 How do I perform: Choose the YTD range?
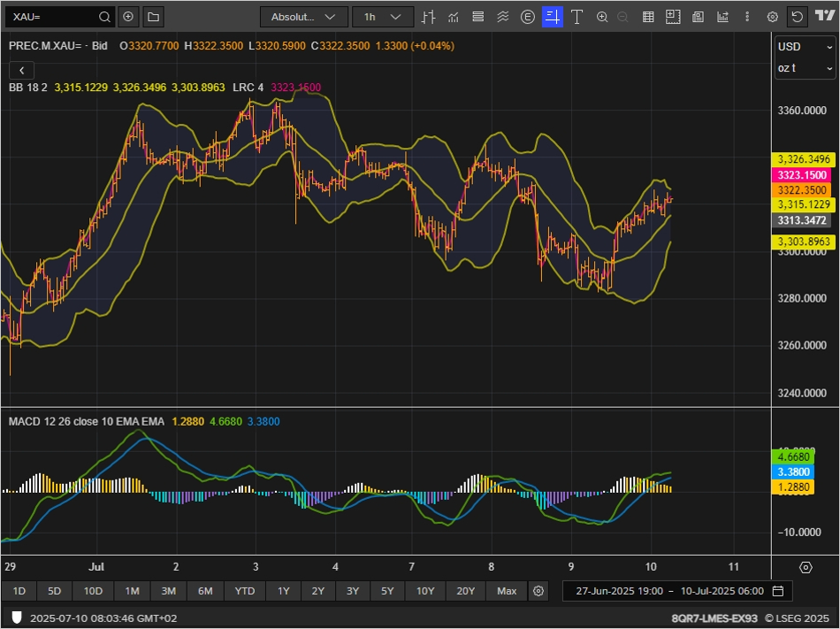tap(245, 591)
